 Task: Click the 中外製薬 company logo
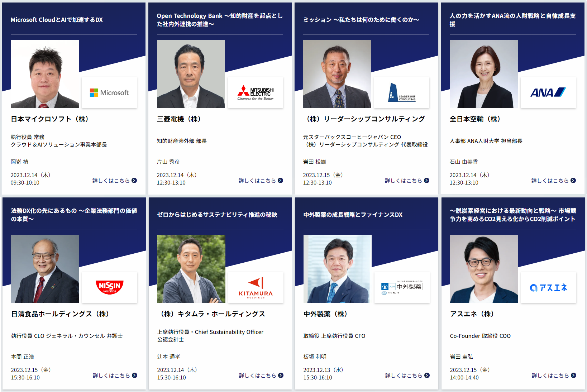pyautogui.click(x=402, y=288)
